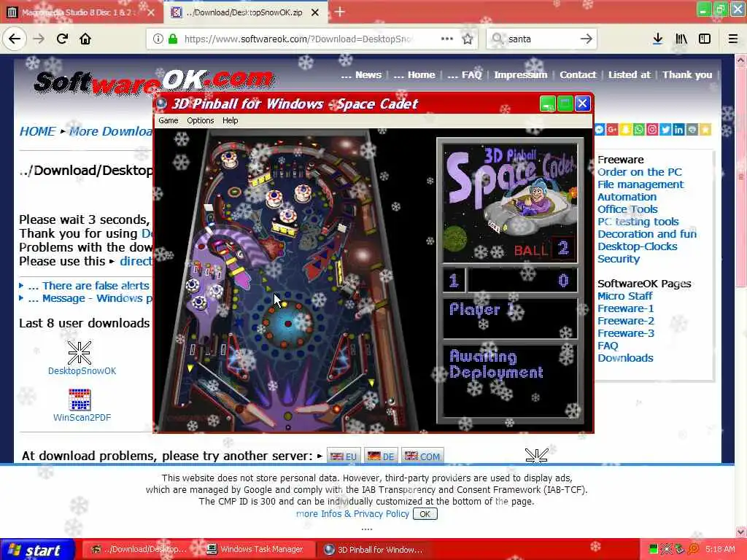
Task: Open page actions three-dot menu in address bar
Action: 447,39
